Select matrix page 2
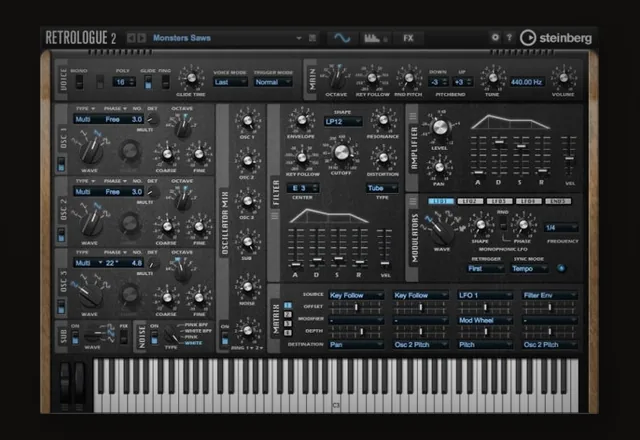 288,315
